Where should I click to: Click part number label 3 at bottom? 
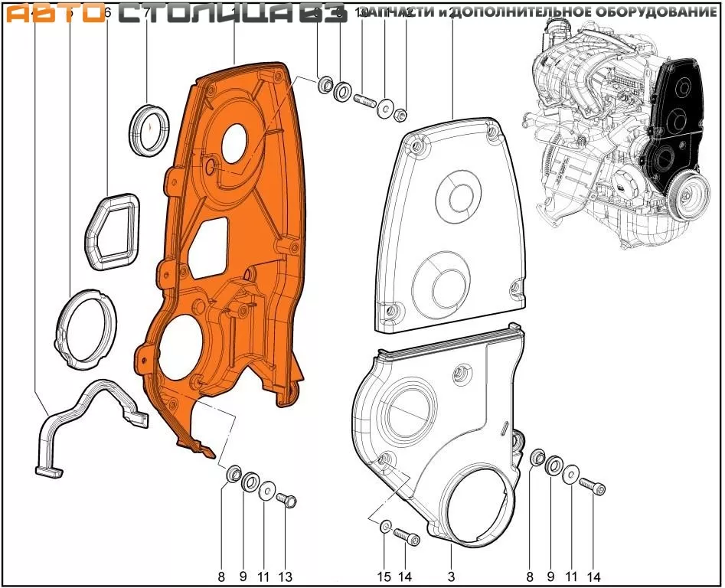[451, 577]
